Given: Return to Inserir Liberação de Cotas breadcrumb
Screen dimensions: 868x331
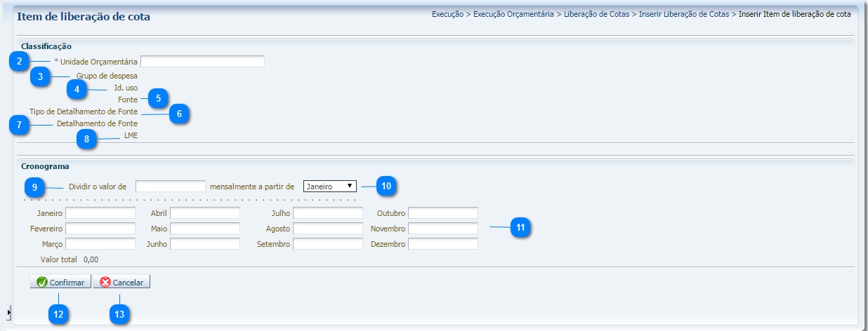Looking at the screenshot, I should tap(684, 14).
